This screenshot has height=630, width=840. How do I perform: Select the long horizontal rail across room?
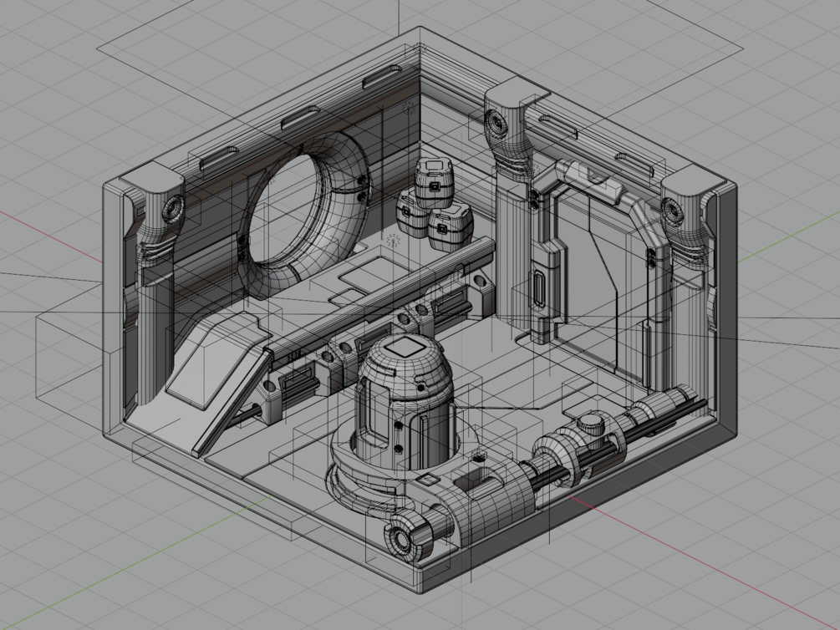[380, 298]
